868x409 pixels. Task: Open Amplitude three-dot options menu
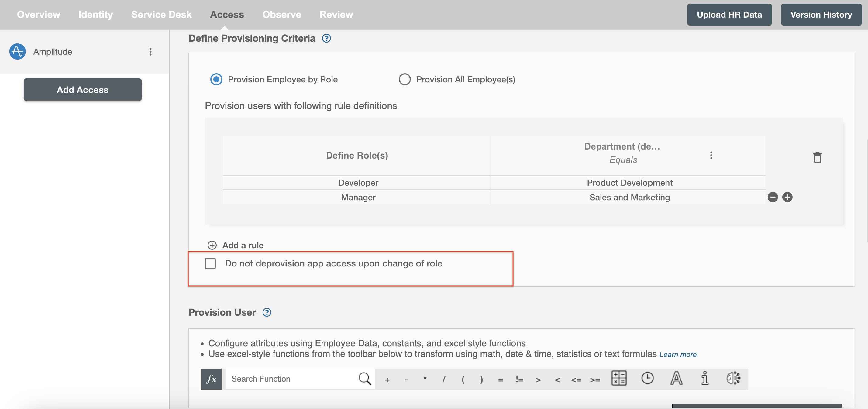coord(150,52)
